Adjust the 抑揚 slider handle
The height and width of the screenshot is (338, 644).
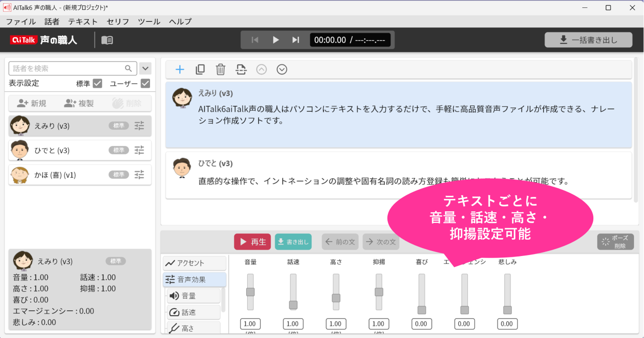point(379,292)
